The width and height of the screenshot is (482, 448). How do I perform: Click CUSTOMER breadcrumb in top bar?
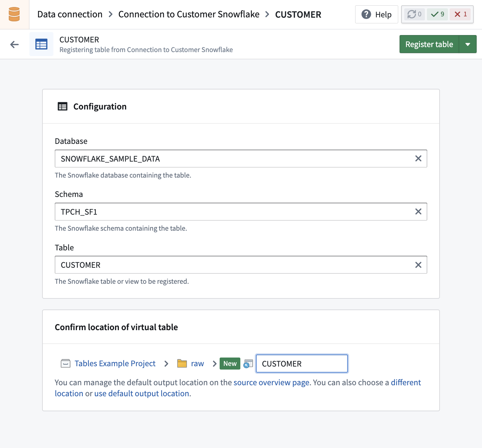[298, 14]
